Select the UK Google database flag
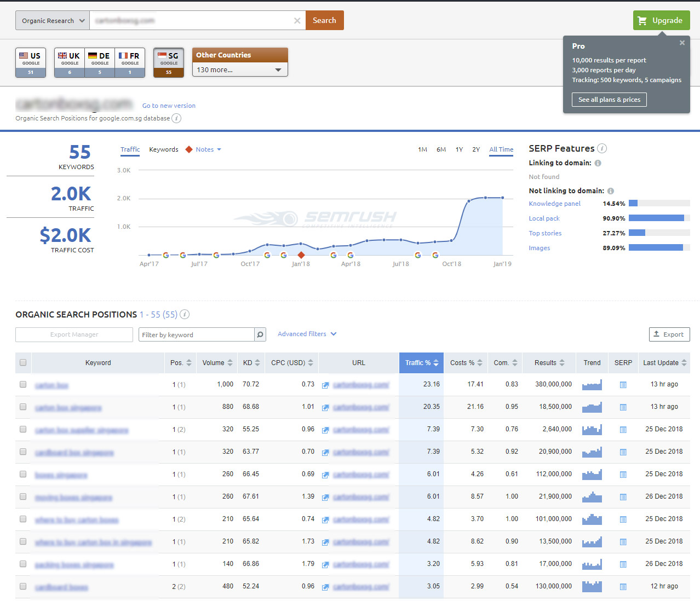 (x=70, y=62)
